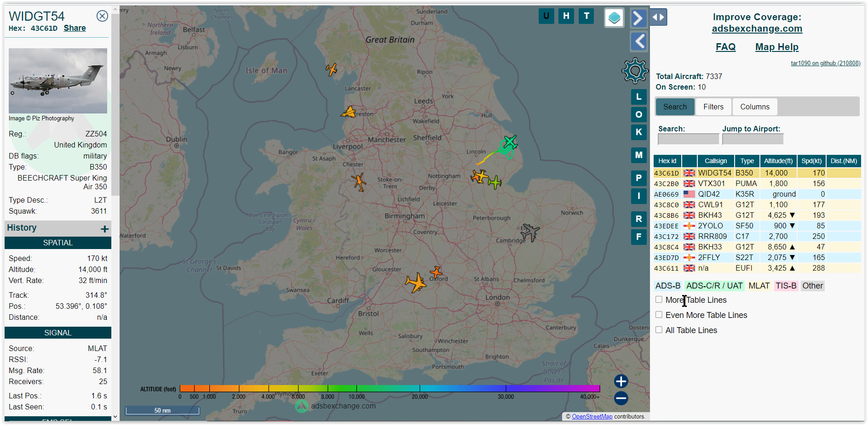Select the grey aircraft near Cambridge
Screen dimensions: 868x425
pos(530,232)
